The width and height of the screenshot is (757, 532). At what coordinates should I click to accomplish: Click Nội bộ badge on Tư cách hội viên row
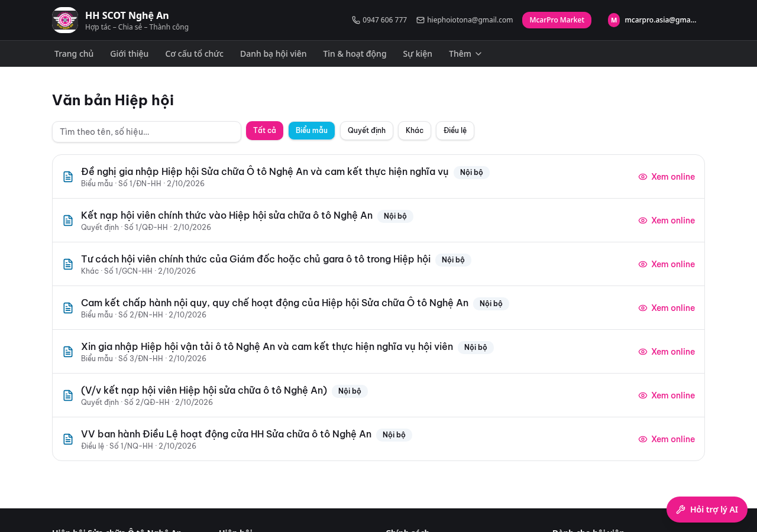pos(453,260)
